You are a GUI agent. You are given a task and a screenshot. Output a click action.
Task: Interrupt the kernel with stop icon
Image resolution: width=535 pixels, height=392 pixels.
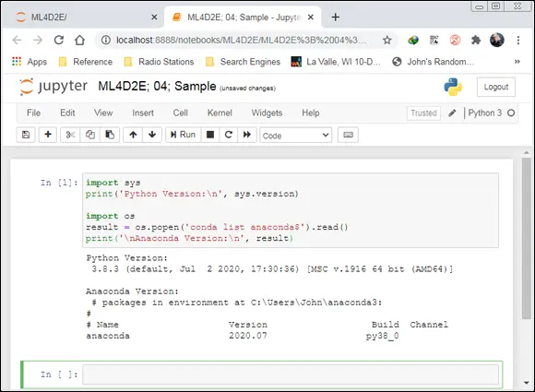click(x=210, y=135)
